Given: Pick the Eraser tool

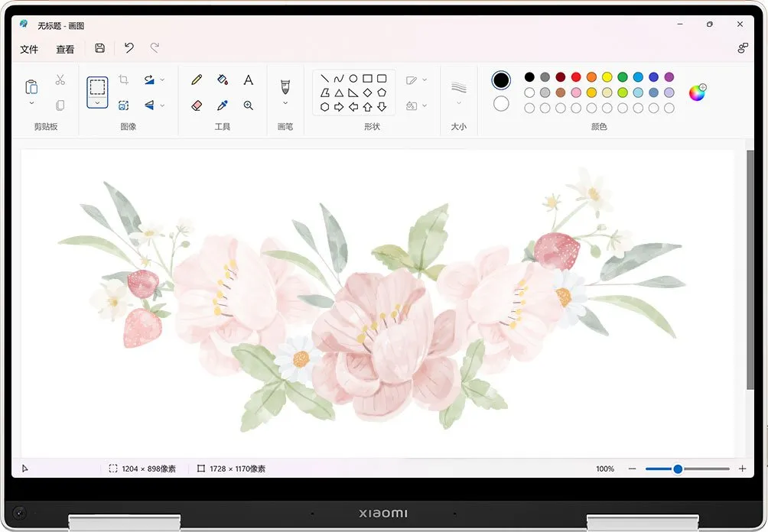Looking at the screenshot, I should (x=197, y=105).
